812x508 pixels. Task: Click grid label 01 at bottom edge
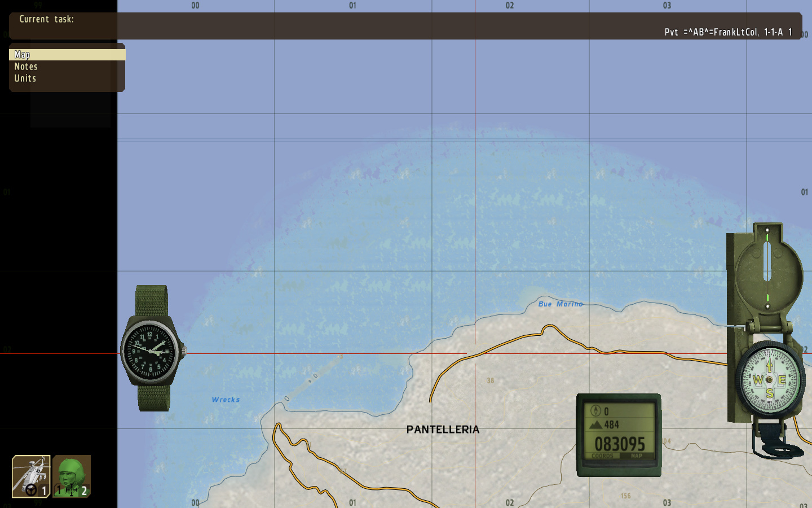(x=352, y=502)
